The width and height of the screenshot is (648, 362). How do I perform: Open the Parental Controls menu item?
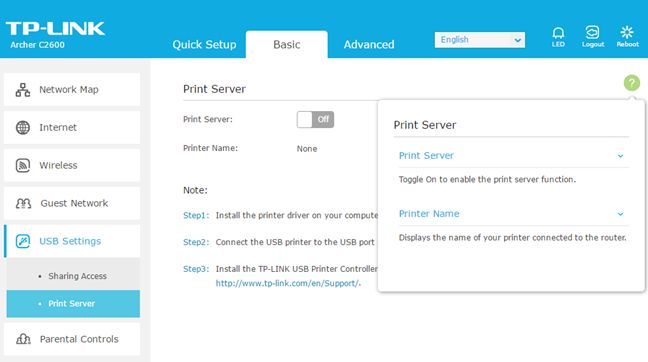(72, 339)
